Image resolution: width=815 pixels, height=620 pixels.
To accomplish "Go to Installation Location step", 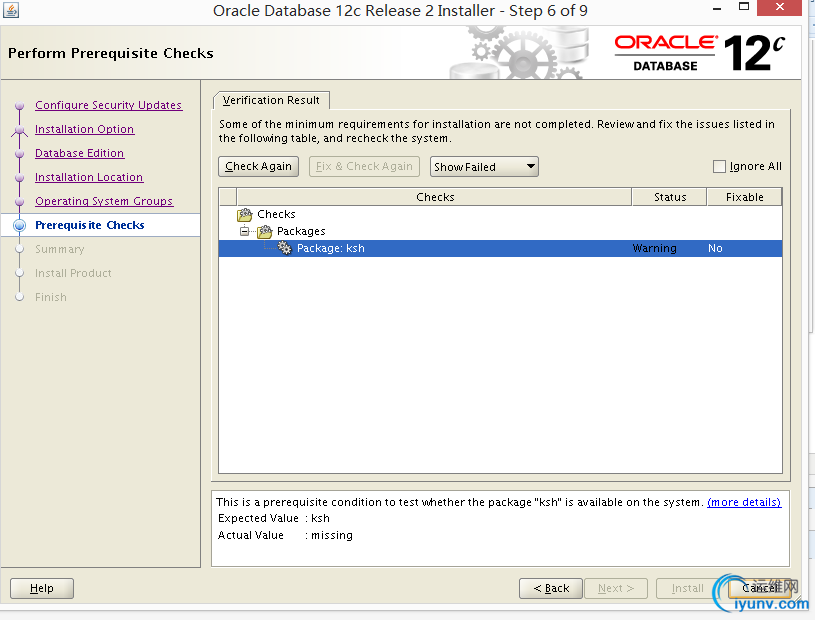I will pyautogui.click(x=89, y=177).
